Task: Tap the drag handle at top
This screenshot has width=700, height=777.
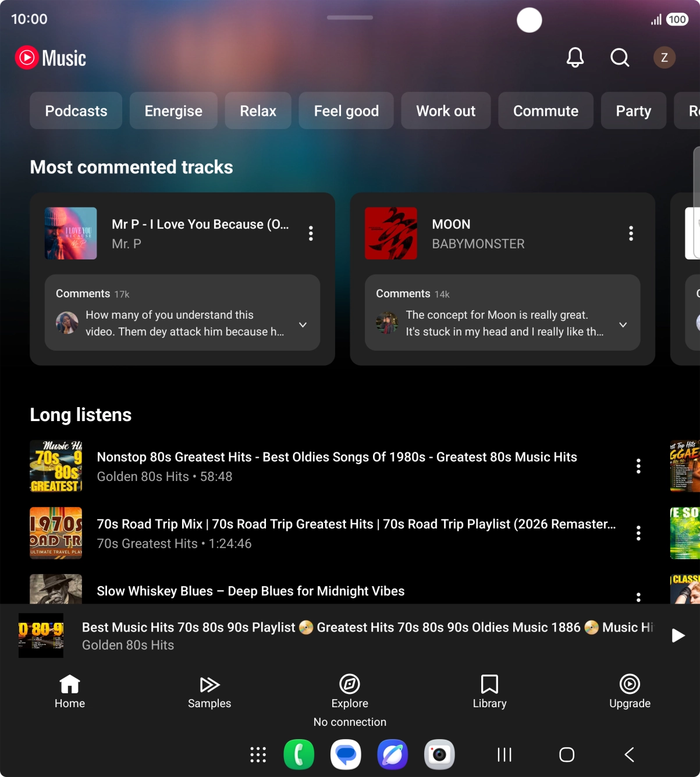Action: click(x=350, y=17)
